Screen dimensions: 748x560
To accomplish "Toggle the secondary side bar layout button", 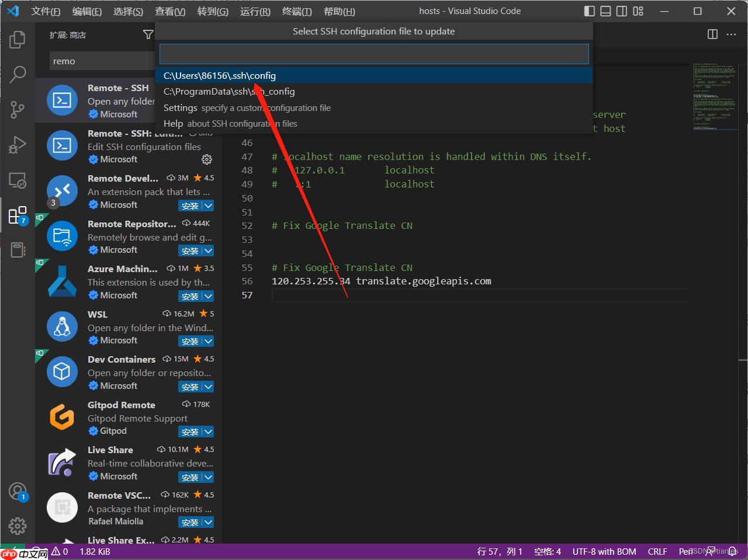I will [x=622, y=11].
